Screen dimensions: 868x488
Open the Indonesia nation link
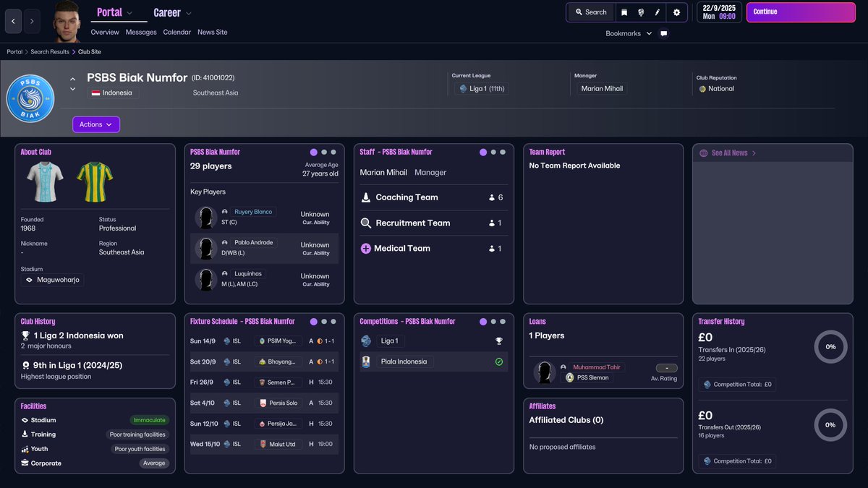(113, 93)
